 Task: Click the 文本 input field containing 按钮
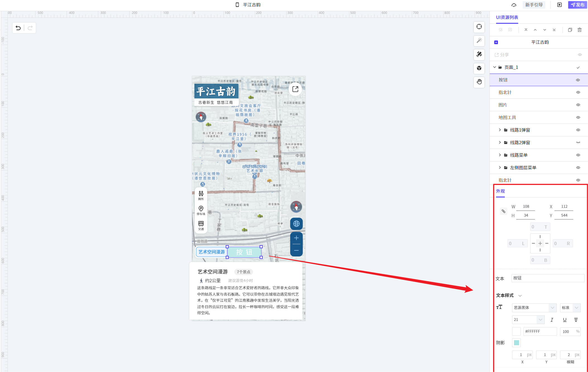tap(548, 278)
